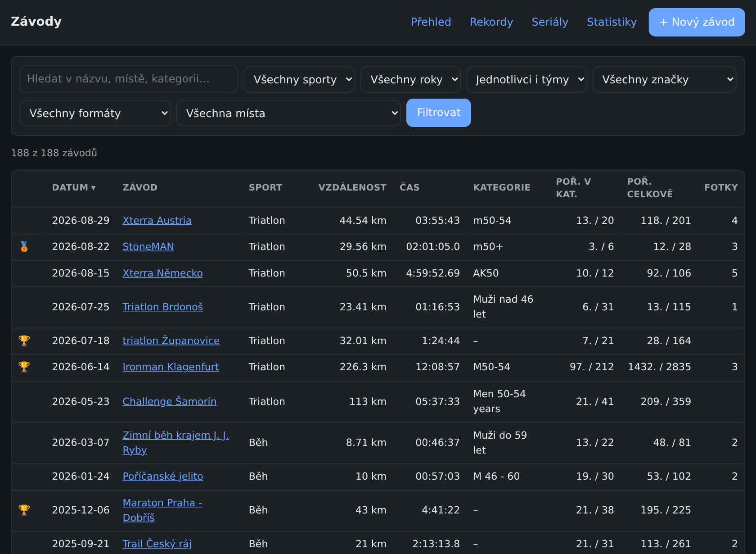756x554 pixels.
Task: Apply filters with the Filtrovat button
Action: coord(439,113)
